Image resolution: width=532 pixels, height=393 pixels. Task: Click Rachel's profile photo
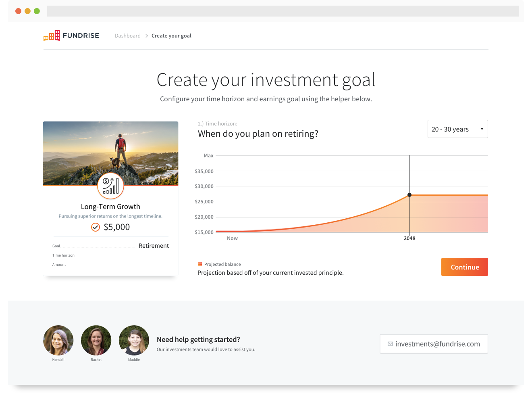click(x=96, y=341)
